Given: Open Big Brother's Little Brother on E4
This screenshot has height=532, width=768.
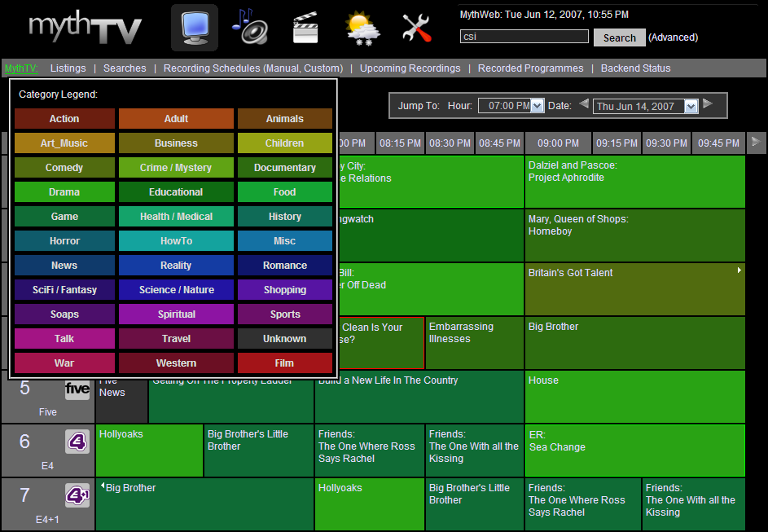Looking at the screenshot, I should click(259, 451).
